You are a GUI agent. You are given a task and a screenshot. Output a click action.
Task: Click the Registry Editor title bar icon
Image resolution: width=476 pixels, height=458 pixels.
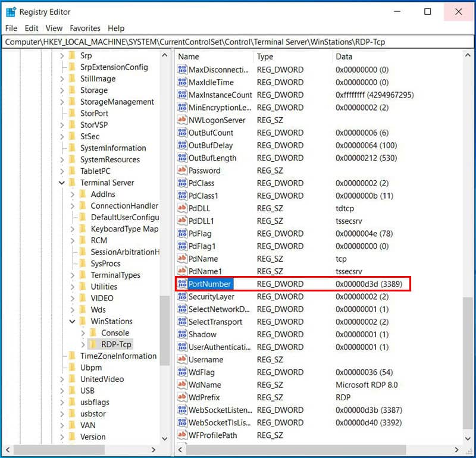pos(11,12)
